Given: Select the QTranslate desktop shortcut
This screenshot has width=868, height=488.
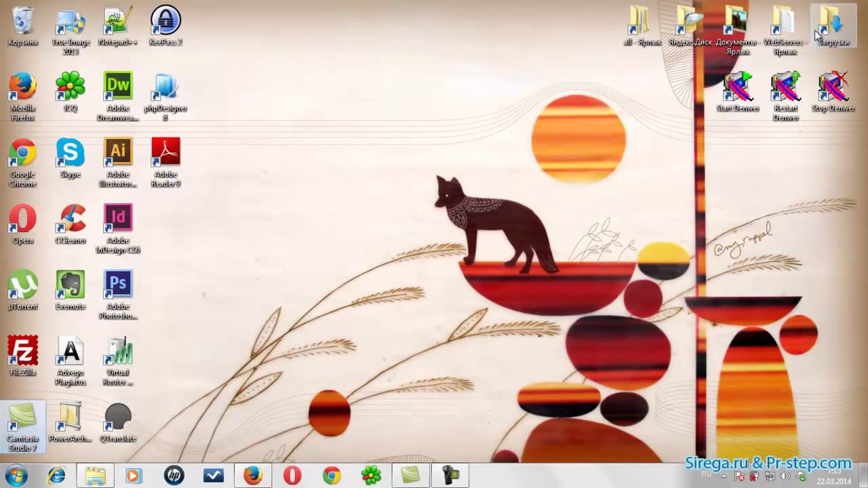Looking at the screenshot, I should tap(118, 423).
